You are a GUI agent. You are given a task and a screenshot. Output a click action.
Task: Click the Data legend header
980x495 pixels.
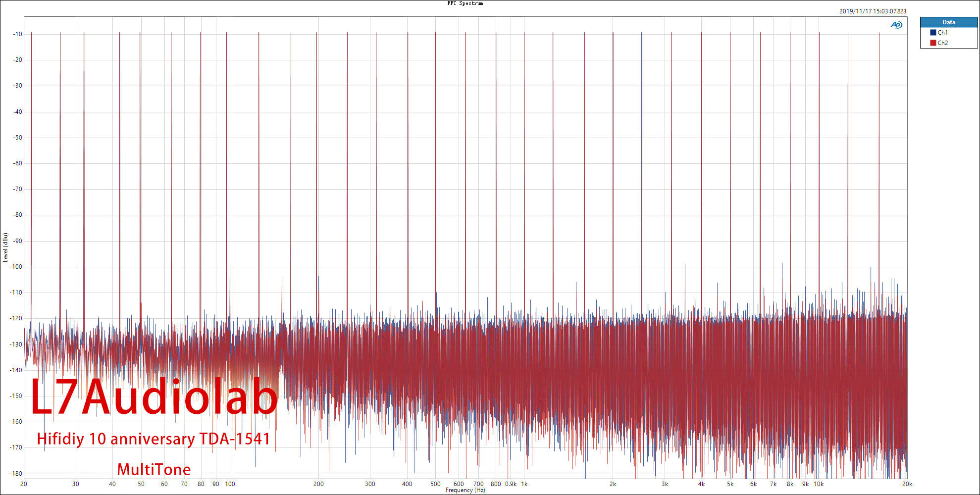click(x=949, y=22)
